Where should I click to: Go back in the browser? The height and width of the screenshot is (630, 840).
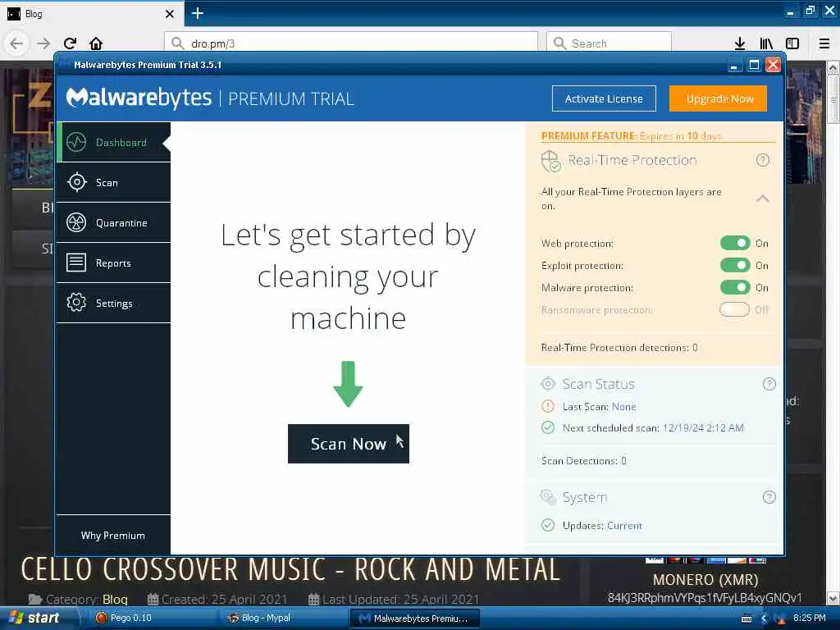[x=16, y=43]
